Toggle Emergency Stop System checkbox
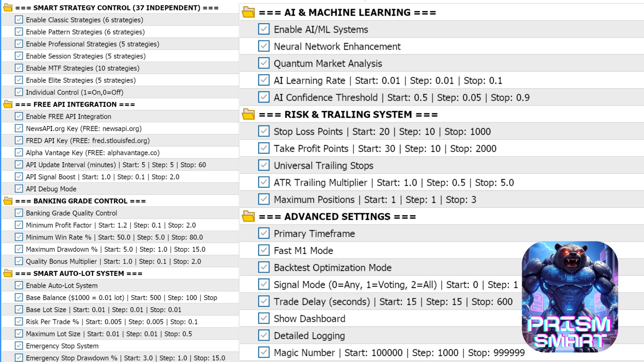 pos(19,346)
